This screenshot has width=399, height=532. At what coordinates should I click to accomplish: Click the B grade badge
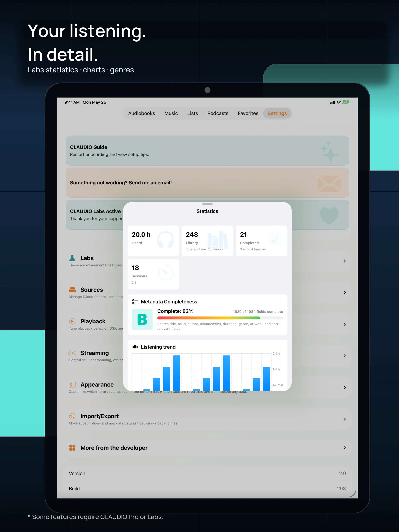[142, 319]
